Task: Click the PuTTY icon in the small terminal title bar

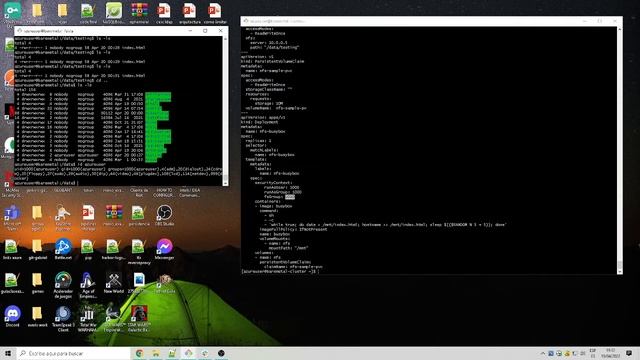Action: (x=19, y=31)
